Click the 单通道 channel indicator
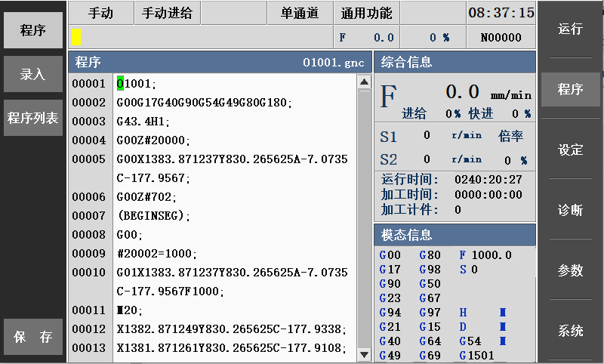The height and width of the screenshot is (364, 604). pos(300,13)
